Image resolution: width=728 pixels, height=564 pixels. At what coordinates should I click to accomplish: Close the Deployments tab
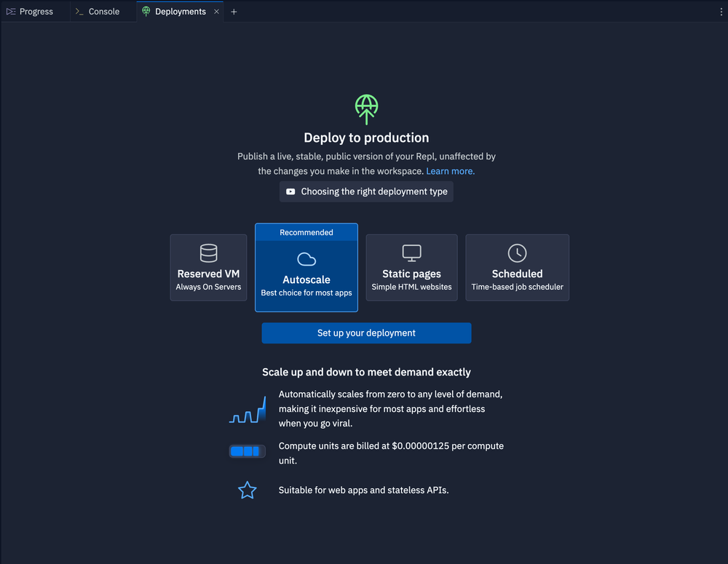[216, 12]
